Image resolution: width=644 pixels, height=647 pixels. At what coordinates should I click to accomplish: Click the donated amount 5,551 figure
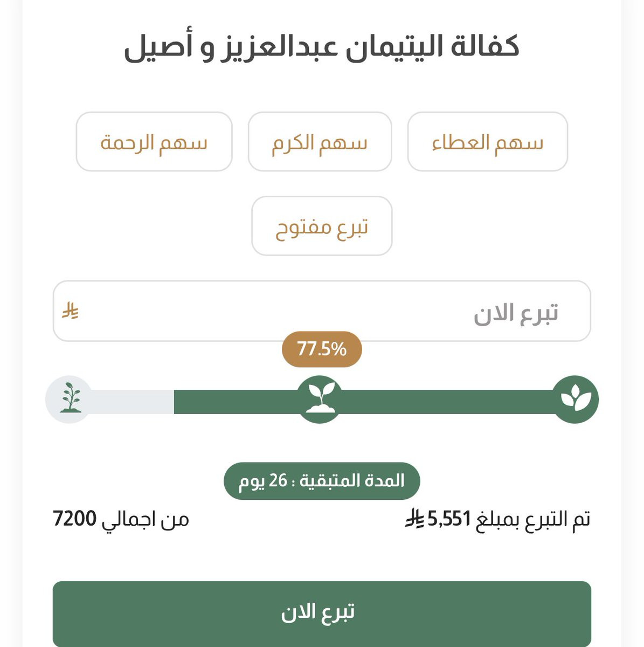coord(449,519)
